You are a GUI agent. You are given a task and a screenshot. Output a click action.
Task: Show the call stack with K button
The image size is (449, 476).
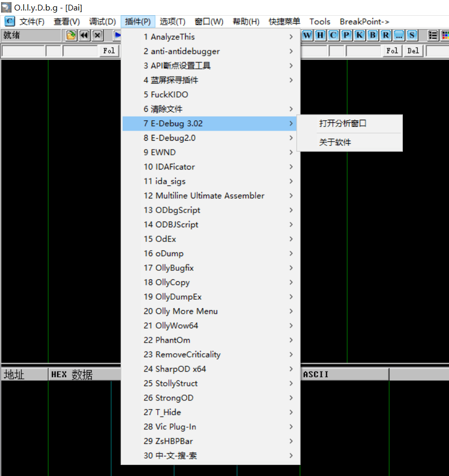pyautogui.click(x=359, y=36)
